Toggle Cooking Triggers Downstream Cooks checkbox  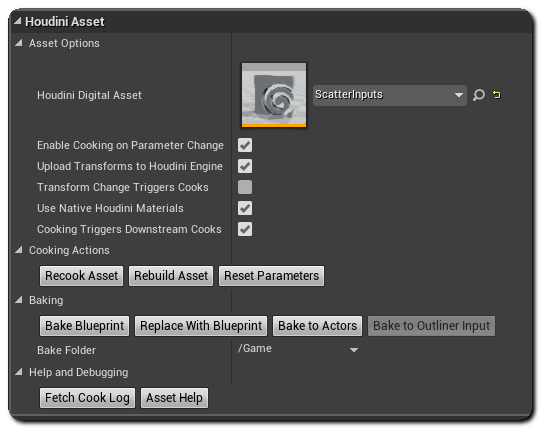pos(245,229)
